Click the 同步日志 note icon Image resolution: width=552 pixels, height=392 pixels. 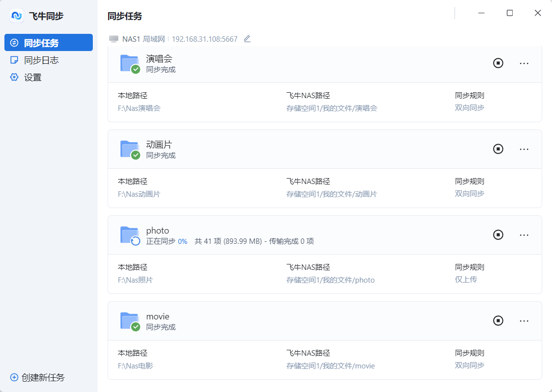pos(14,60)
